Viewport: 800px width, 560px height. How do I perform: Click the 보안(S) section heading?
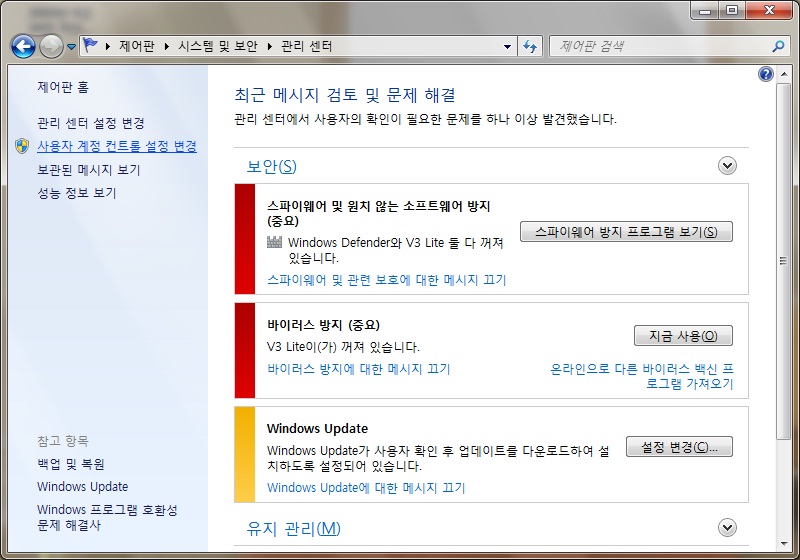point(271,166)
